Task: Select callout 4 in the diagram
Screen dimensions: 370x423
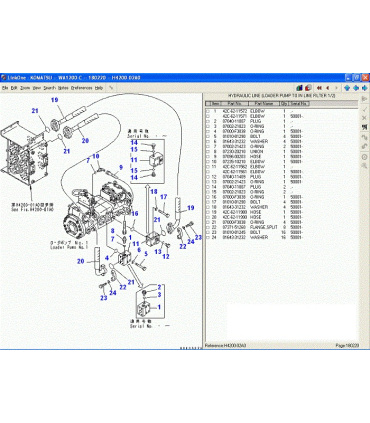Action: (x=107, y=258)
